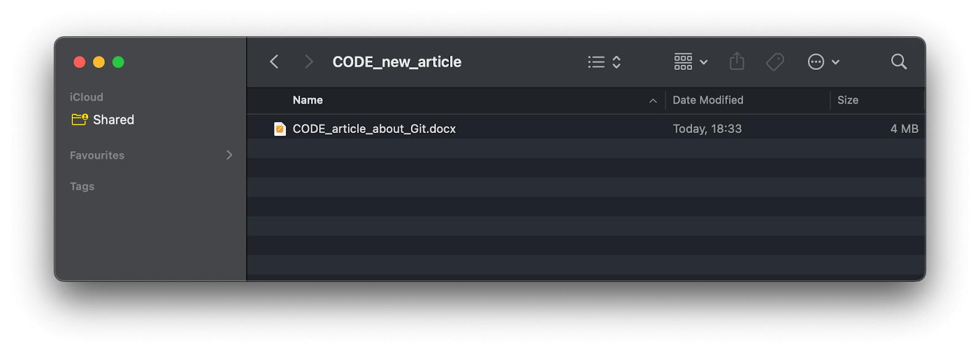Click the docx file's document icon
Image resolution: width=980 pixels, height=353 pixels.
[x=280, y=129]
